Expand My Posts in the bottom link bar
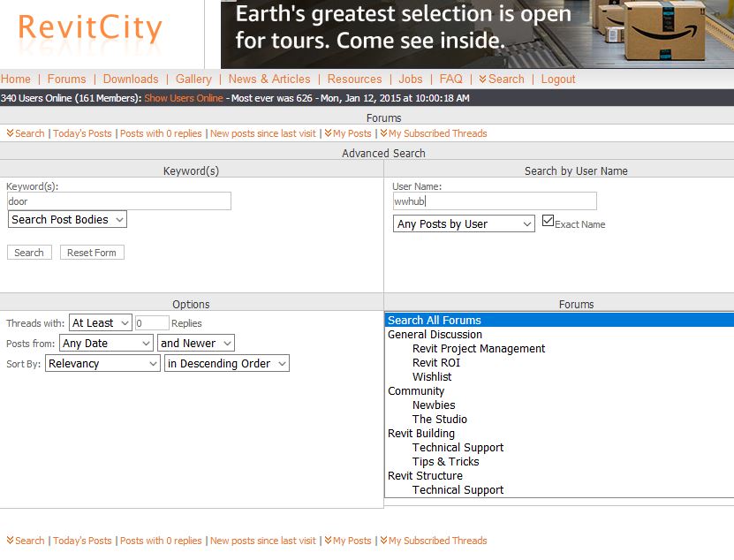This screenshot has height=560, width=734. (348, 541)
